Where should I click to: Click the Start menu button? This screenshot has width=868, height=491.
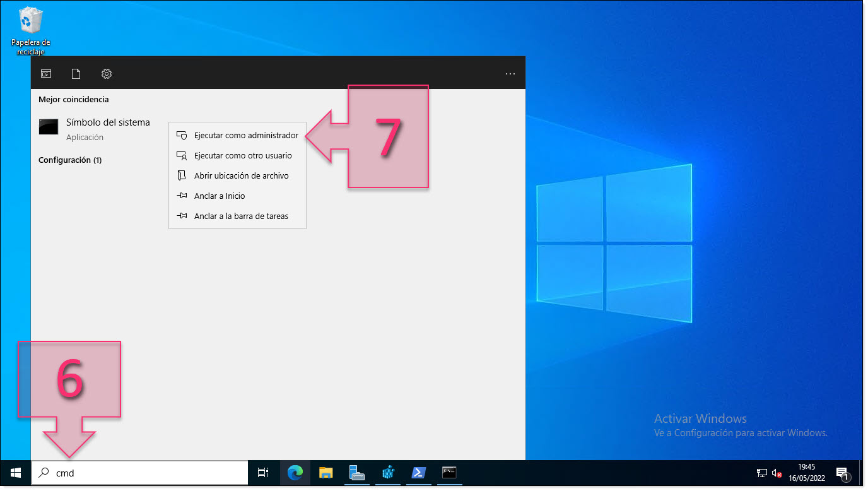(14, 473)
